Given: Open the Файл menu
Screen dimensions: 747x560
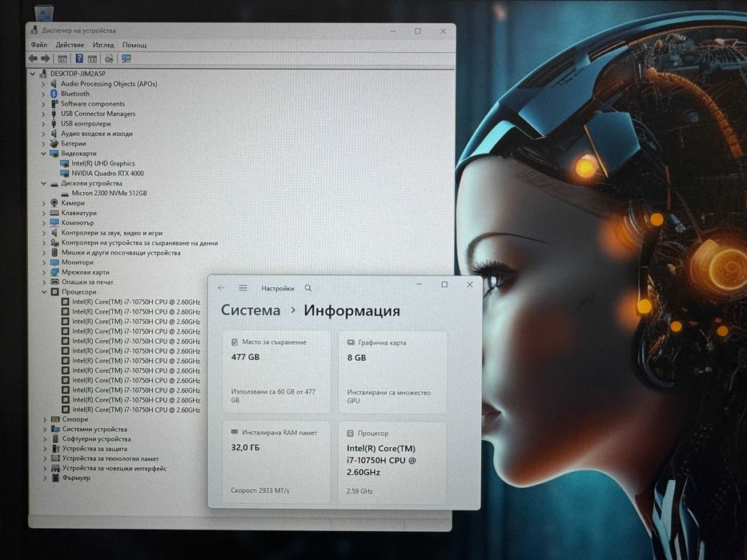Looking at the screenshot, I should point(39,45).
